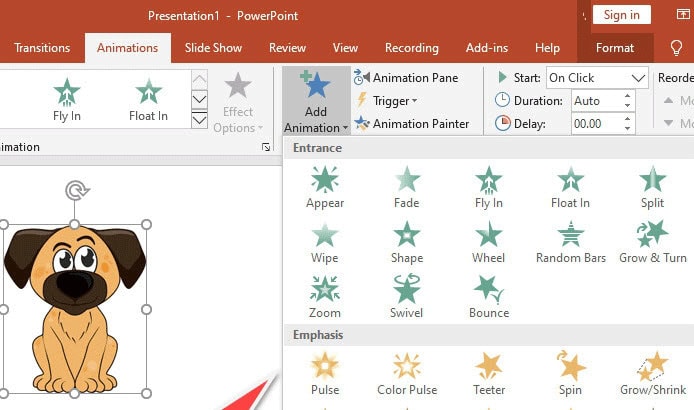This screenshot has height=410, width=694.
Task: Click the right-middle resize handle of the dog image
Action: click(x=147, y=309)
